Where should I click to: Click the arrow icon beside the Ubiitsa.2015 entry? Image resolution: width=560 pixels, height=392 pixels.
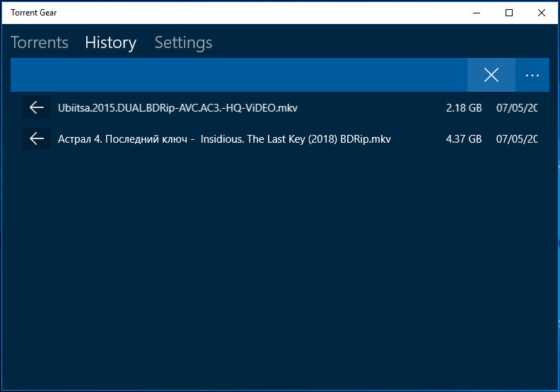(x=37, y=107)
